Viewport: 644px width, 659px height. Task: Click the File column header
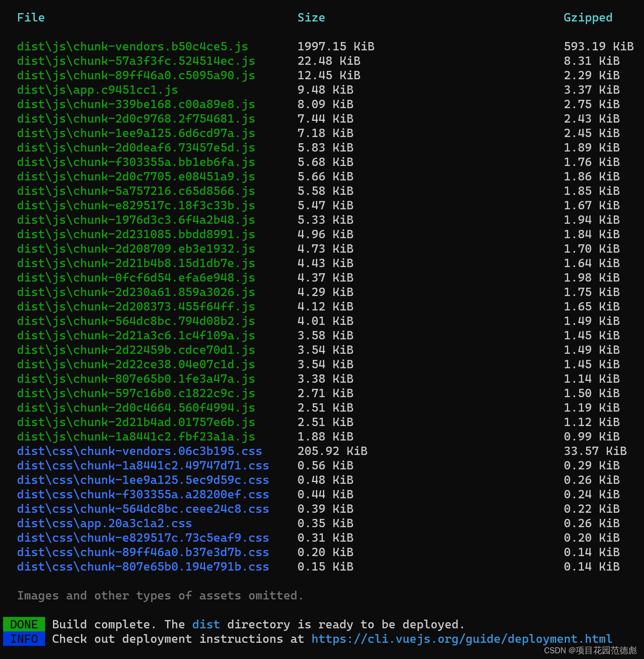pos(31,18)
